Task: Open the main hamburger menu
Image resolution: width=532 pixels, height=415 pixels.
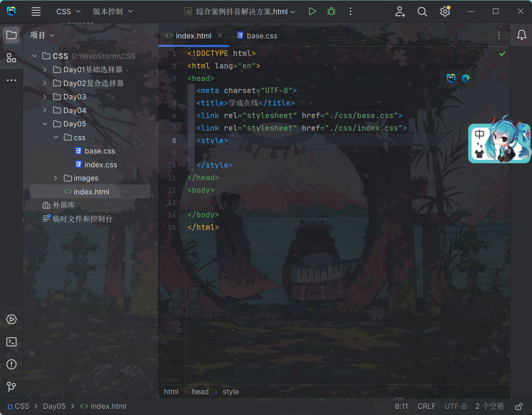Action: click(x=36, y=12)
